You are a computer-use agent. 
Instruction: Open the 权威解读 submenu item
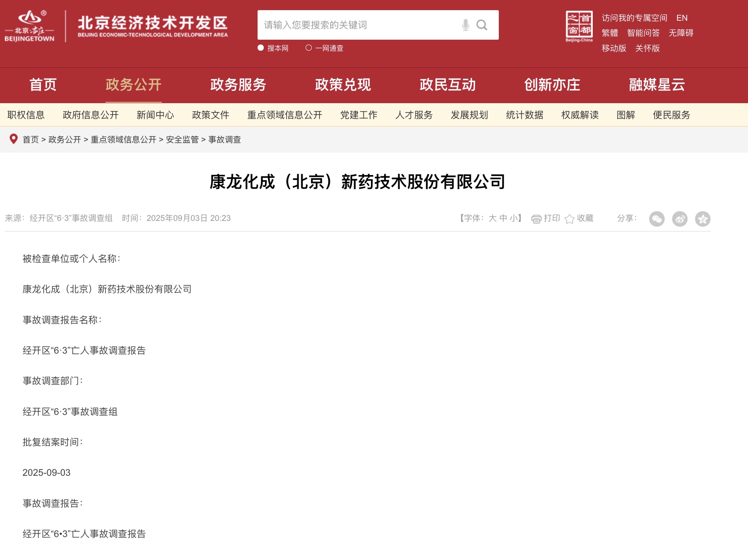[580, 115]
